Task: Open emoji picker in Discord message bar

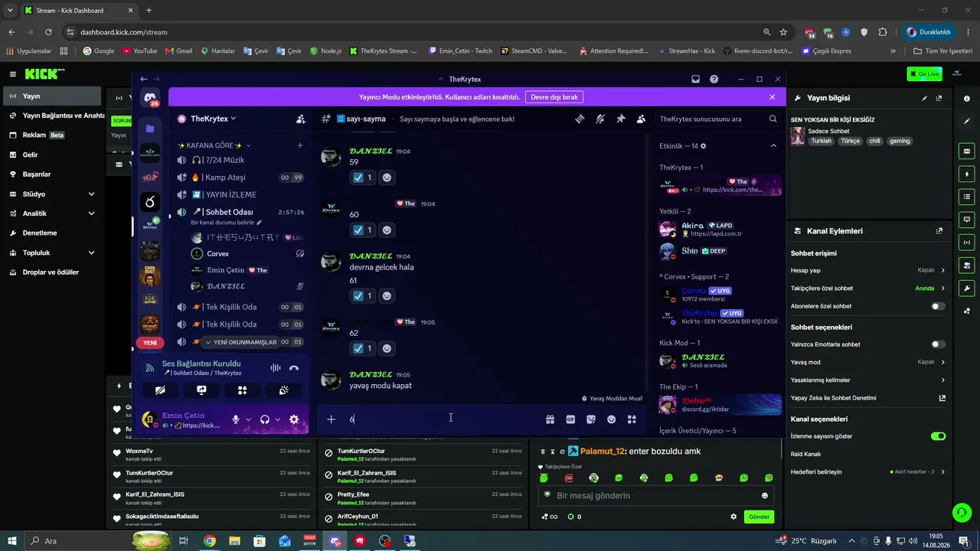Action: pos(612,419)
